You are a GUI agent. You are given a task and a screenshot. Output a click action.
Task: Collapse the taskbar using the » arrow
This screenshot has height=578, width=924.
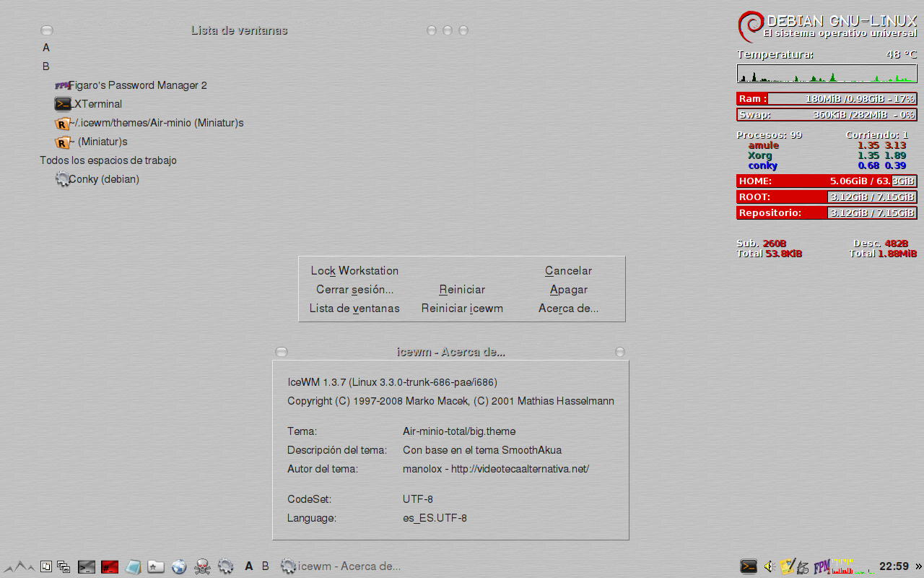918,566
